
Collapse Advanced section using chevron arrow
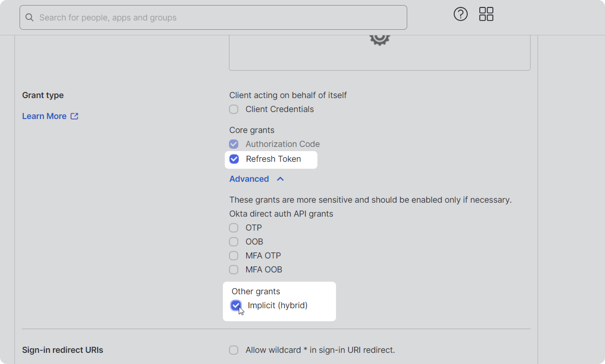click(280, 179)
